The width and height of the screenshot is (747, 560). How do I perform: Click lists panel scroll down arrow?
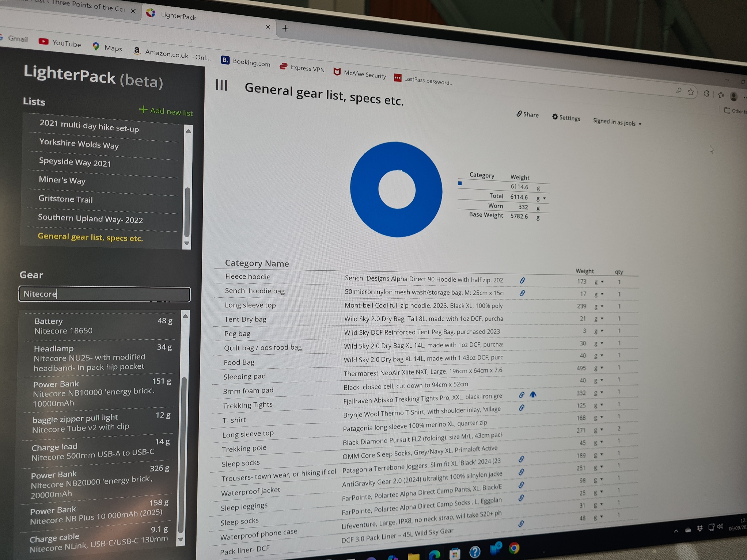point(187,243)
